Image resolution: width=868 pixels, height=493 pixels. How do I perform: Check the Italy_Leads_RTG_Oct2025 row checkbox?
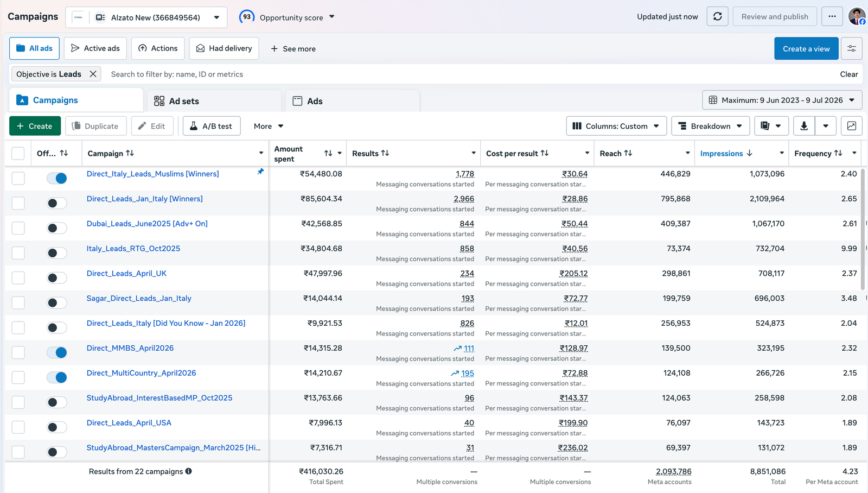[18, 253]
